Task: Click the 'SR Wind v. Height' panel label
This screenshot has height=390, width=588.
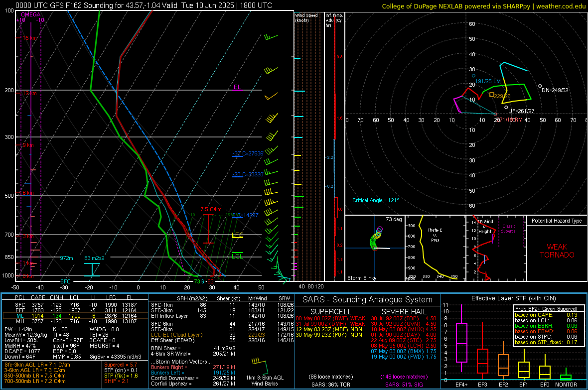Action: (485, 227)
